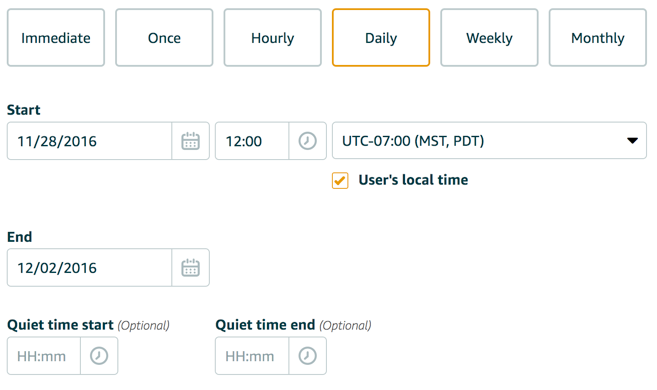657x390 pixels.
Task: Open the End date calendar picker
Action: point(190,268)
